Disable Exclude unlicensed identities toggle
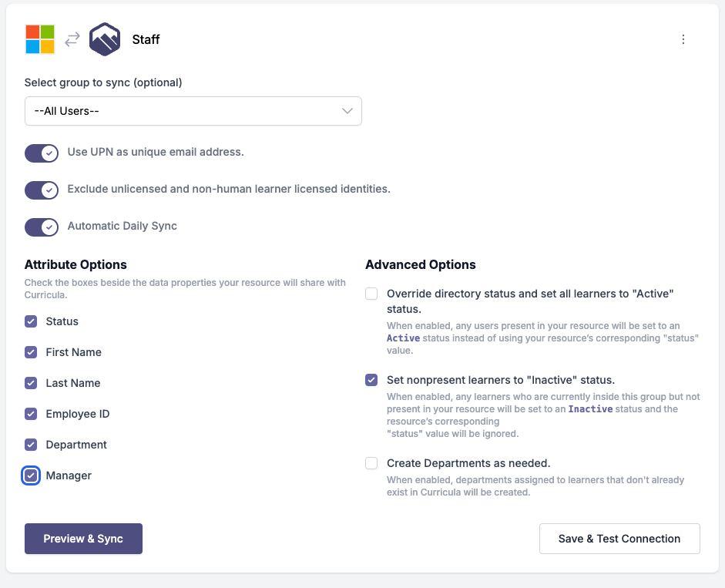Screen dimensions: 725x588 click(x=42, y=190)
